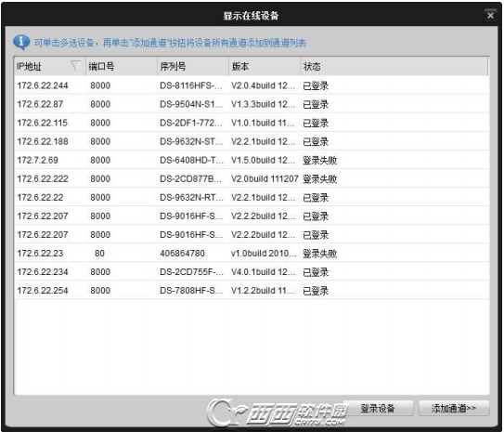Image resolution: width=504 pixels, height=432 pixels.
Task: Click port 80 cell
Action: pos(99,254)
